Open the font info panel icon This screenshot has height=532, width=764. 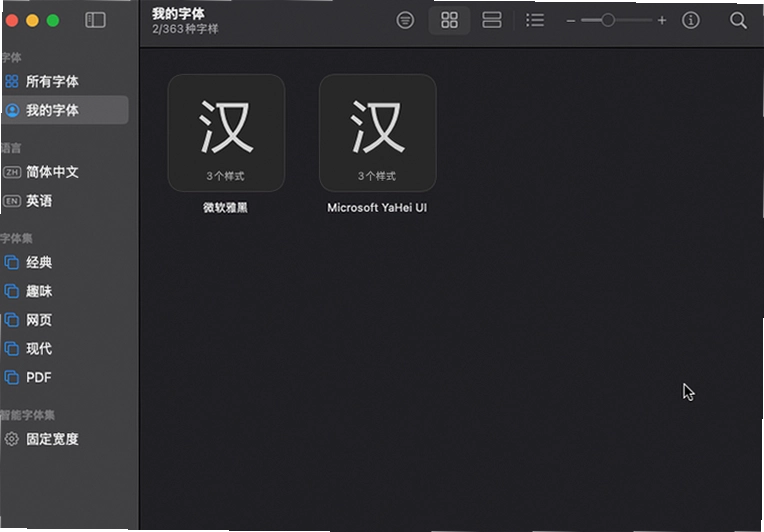pos(690,20)
